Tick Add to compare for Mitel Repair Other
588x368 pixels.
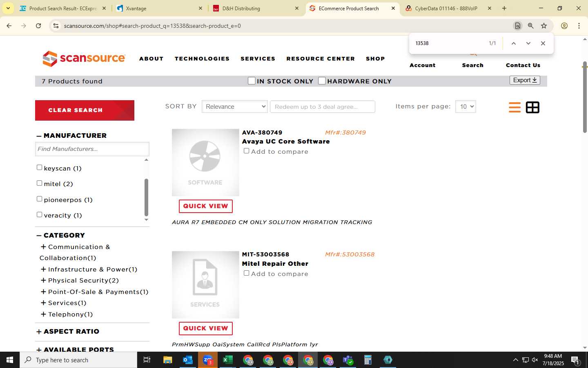pos(246,273)
